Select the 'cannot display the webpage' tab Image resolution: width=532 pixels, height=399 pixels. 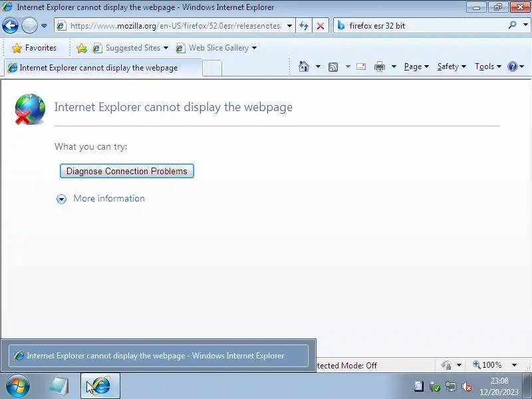coord(103,68)
